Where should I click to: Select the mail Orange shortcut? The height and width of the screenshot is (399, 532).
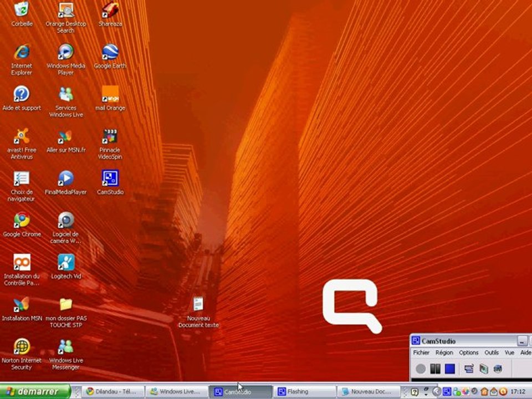click(110, 98)
